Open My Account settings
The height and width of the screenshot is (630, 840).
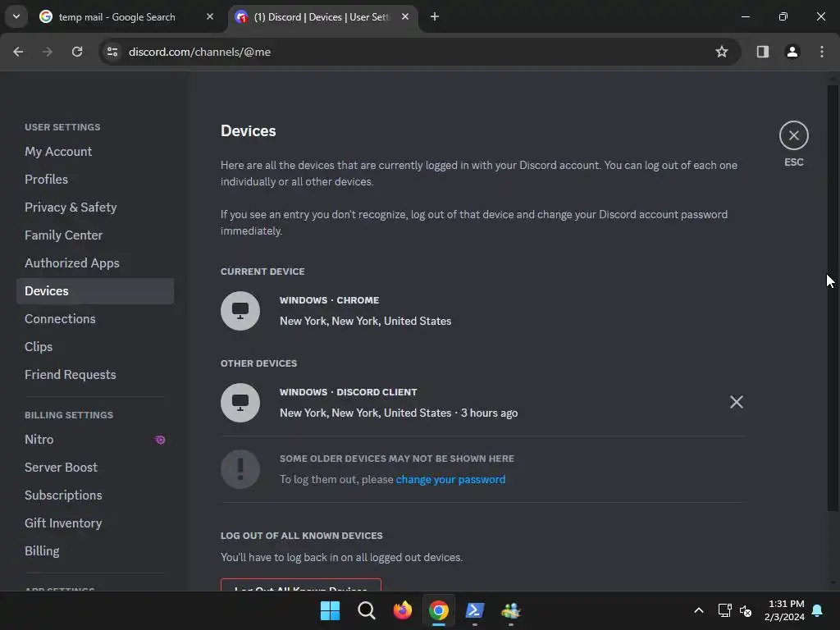(x=95, y=152)
